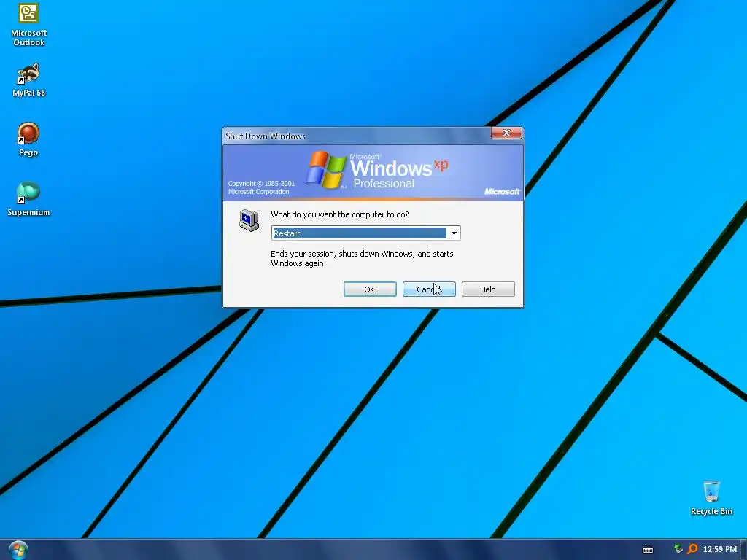Select the Recycle Bin icon
747x560 pixels.
point(711,498)
